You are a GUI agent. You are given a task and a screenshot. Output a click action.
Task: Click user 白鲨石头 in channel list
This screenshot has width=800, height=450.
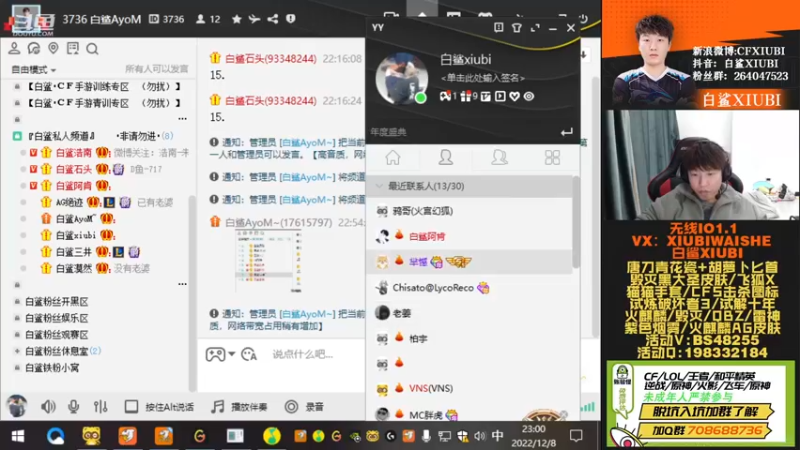[x=73, y=169]
